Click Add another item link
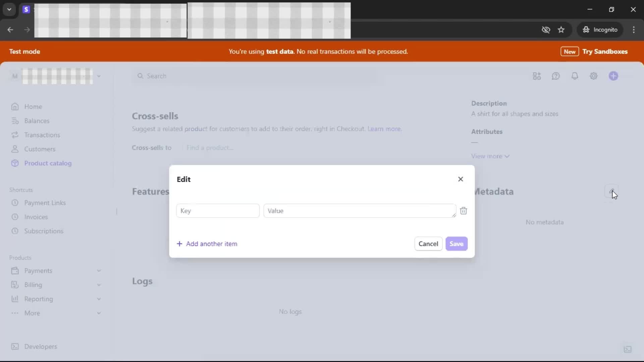 207,244
